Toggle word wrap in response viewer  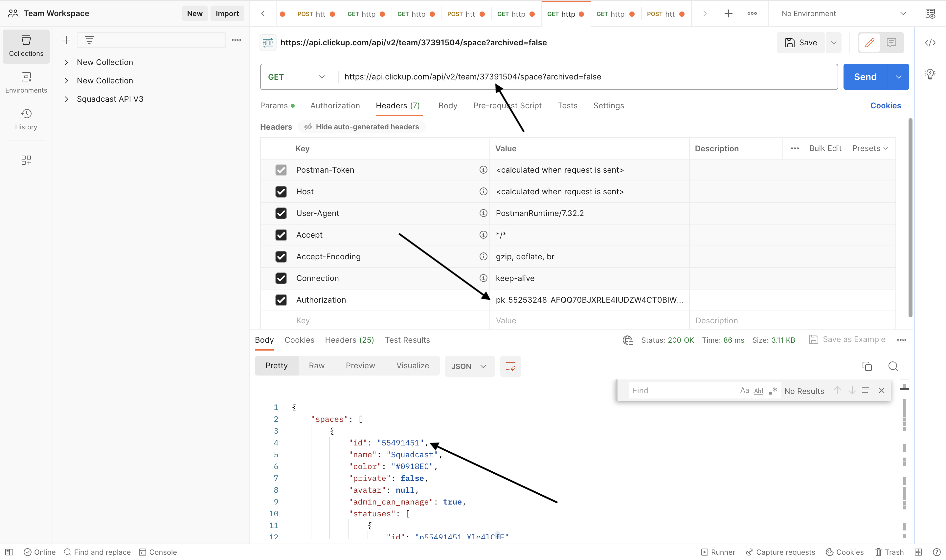point(510,366)
